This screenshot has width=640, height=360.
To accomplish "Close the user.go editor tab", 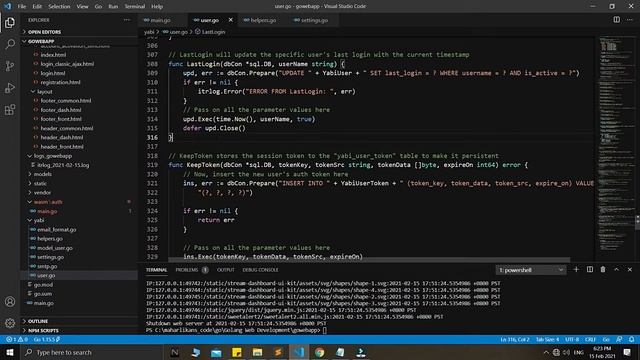I will (x=231, y=20).
